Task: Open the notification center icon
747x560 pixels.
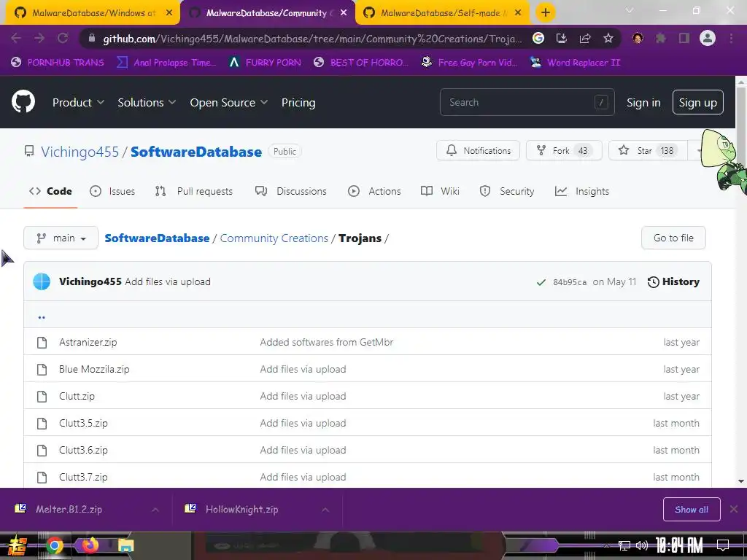Action: [x=723, y=545]
